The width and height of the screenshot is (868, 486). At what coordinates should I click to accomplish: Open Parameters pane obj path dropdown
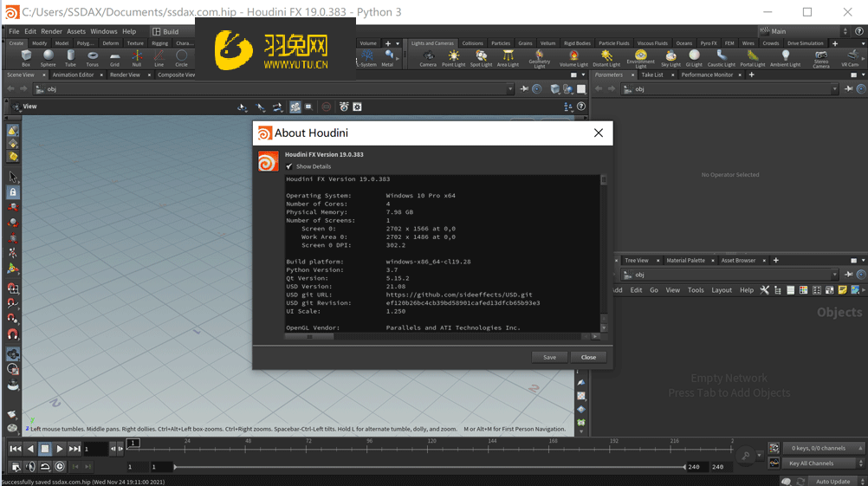click(x=835, y=89)
